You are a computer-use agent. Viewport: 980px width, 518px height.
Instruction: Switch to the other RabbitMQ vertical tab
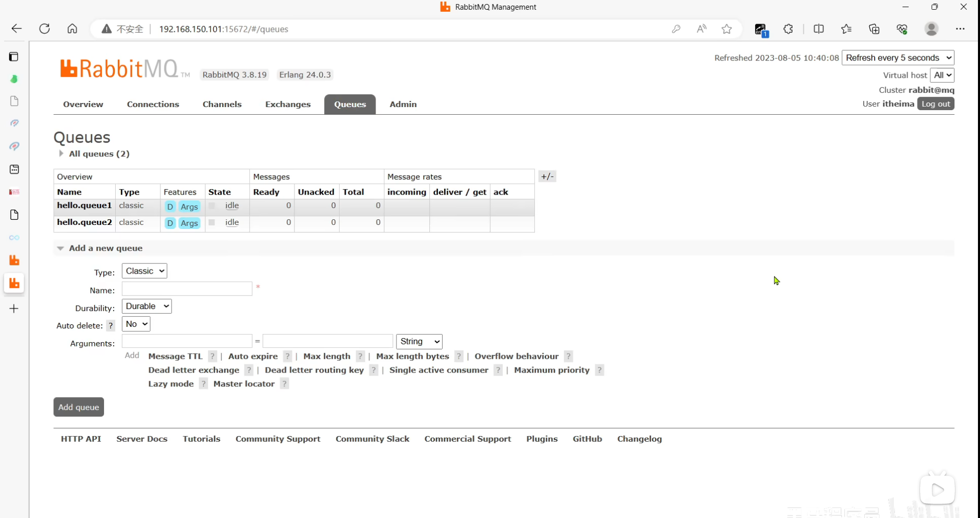[14, 260]
